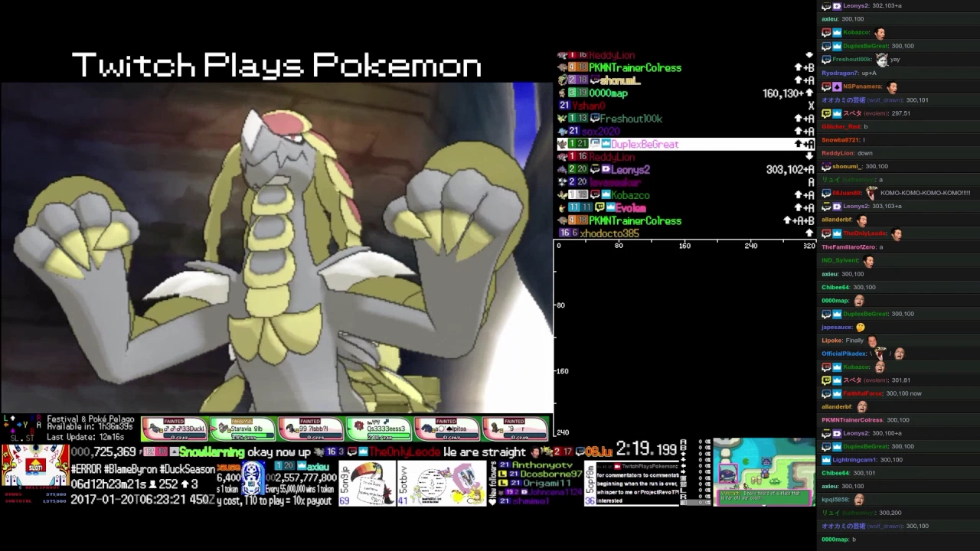Click the face emote after kpql5858's name

click(x=859, y=500)
